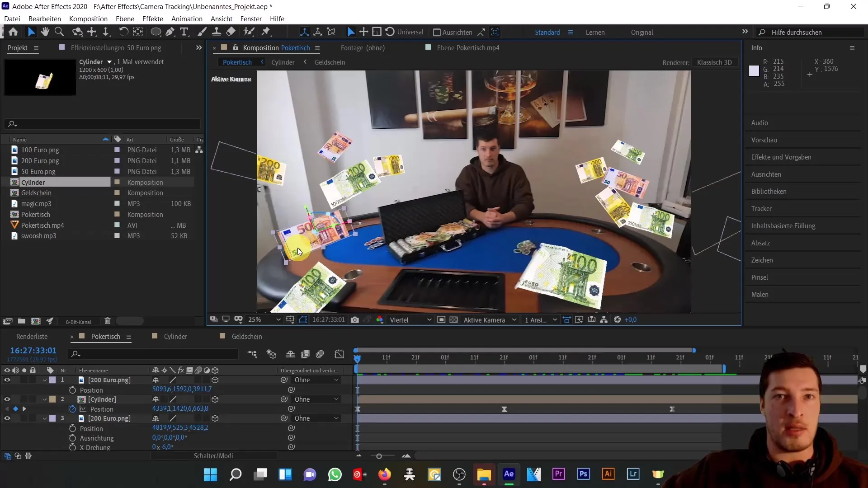Select the Pen tool in toolbar

[170, 32]
